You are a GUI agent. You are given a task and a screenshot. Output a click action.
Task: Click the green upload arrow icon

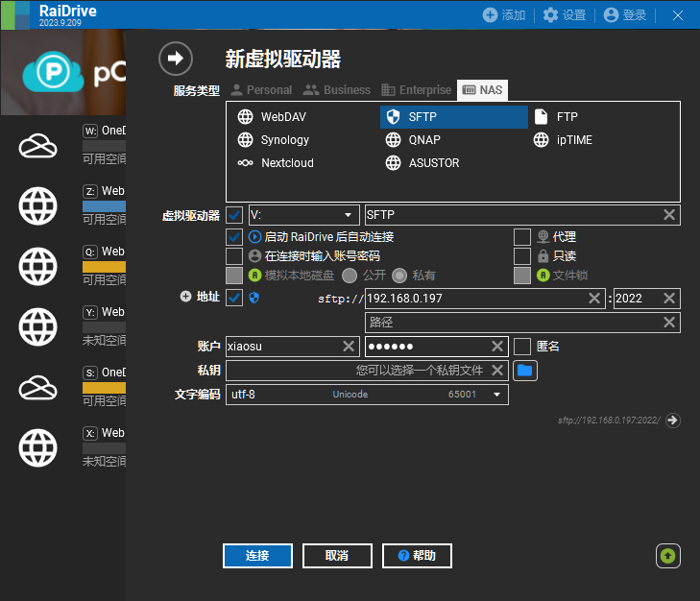coord(668,555)
